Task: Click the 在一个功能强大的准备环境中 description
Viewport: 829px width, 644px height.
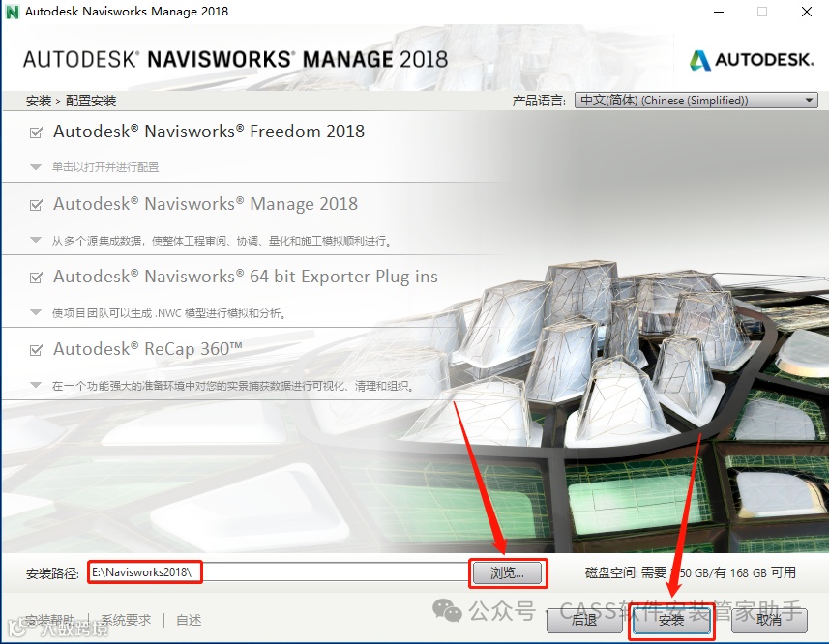Action: pyautogui.click(x=233, y=386)
